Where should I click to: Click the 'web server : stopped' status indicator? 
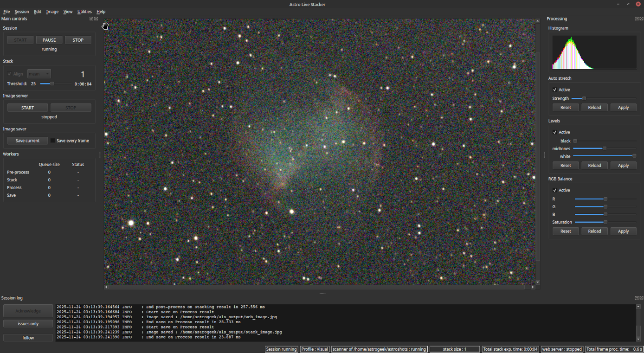562,349
